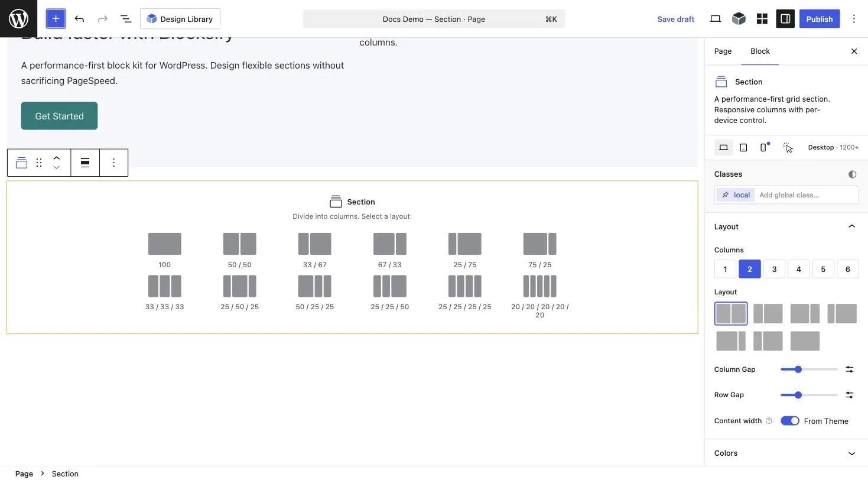
Task: Set Columns to 2
Action: point(749,269)
